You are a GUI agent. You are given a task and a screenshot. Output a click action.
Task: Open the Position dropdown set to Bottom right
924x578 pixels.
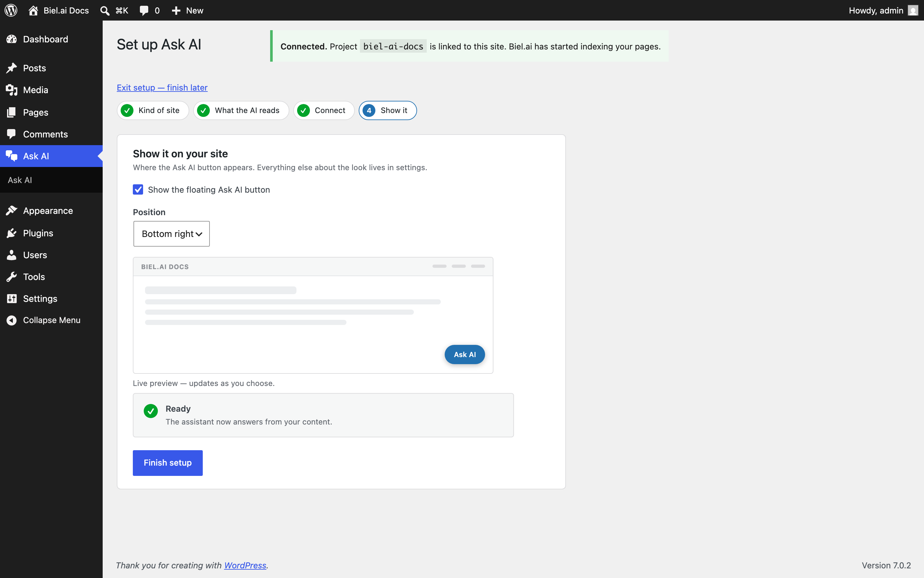click(x=171, y=233)
